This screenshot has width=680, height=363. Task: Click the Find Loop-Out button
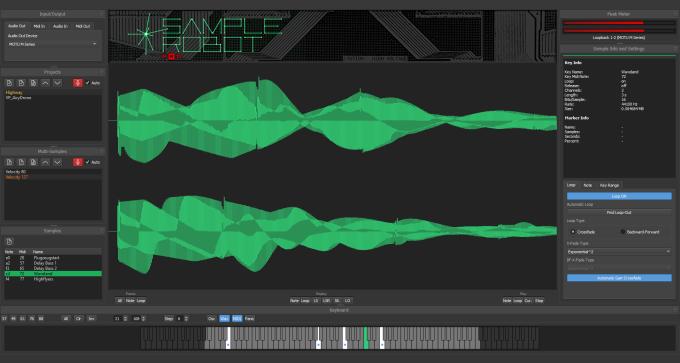(619, 213)
